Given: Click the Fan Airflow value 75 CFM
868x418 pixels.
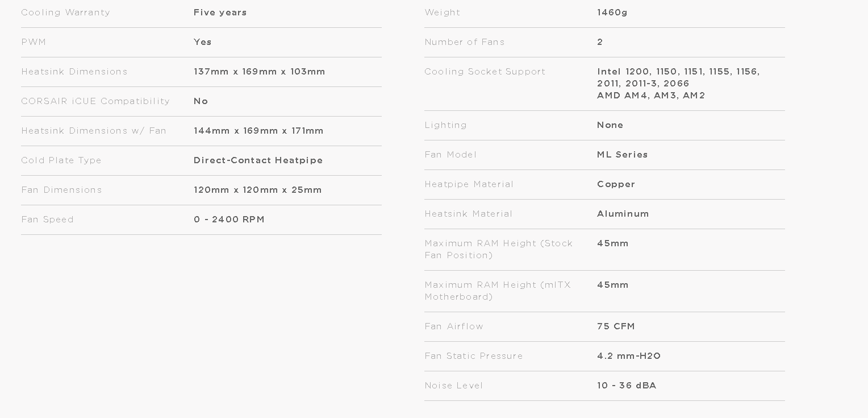Looking at the screenshot, I should (616, 326).
